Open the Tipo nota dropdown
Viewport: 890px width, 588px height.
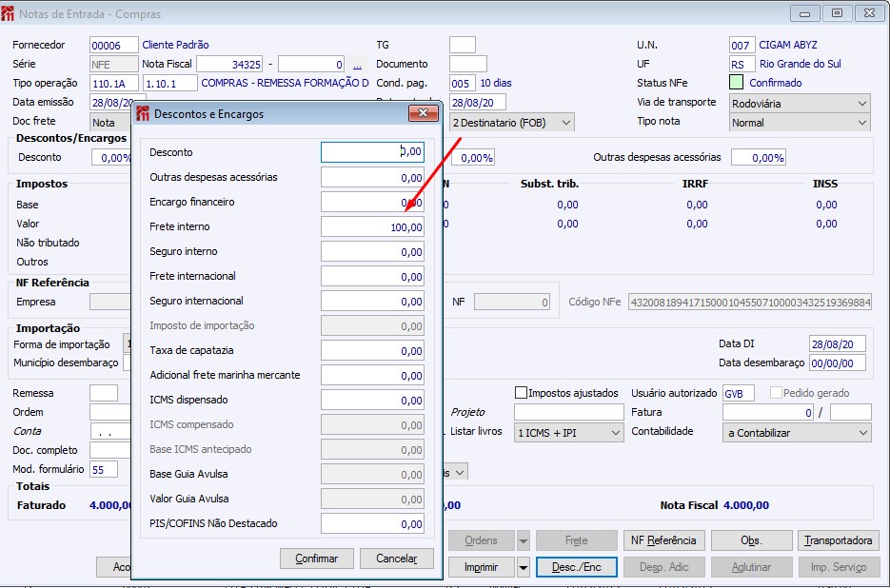800,123
